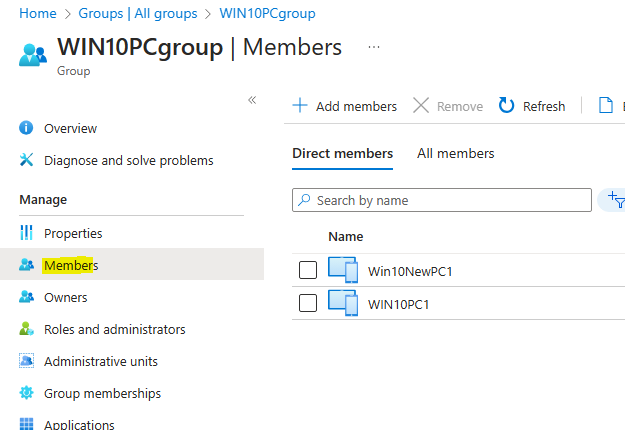Click the circular Refresh arrow icon

coord(507,106)
